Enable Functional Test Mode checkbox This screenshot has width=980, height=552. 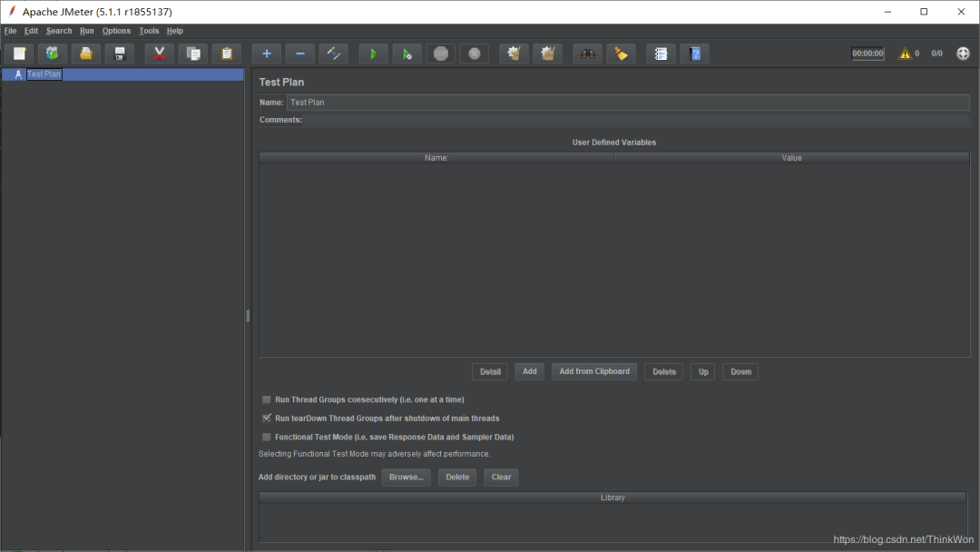pyautogui.click(x=266, y=437)
